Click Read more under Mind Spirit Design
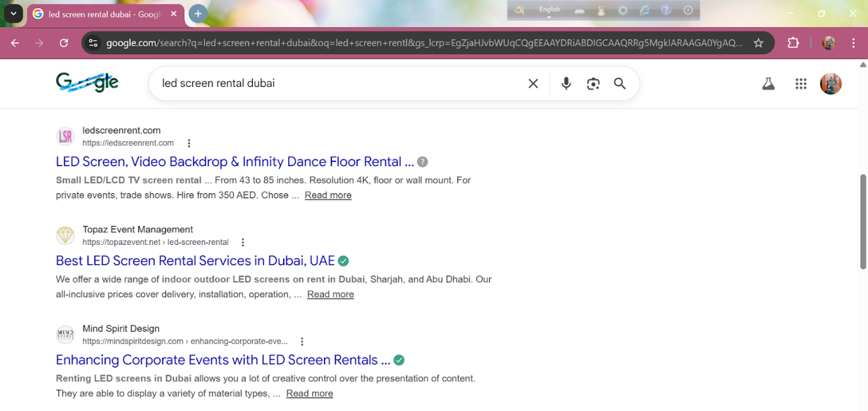The height and width of the screenshot is (411, 868). click(x=309, y=393)
